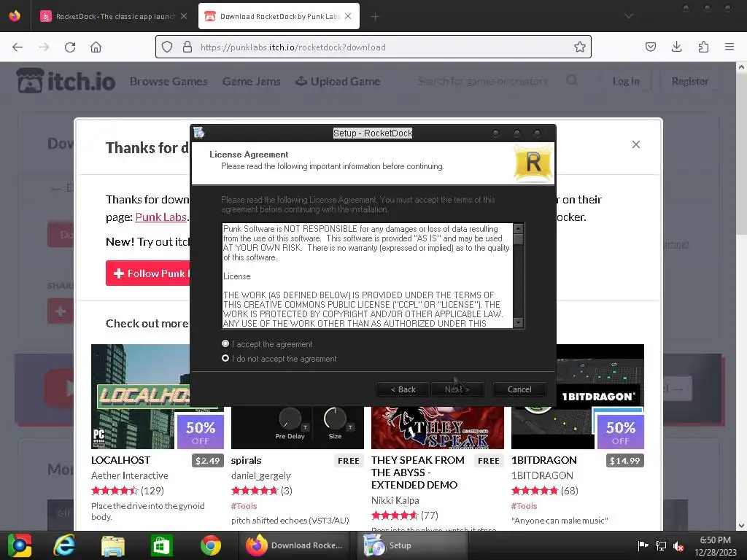The width and height of the screenshot is (747, 560).
Task: Click the itch.io search magnifier icon
Action: pos(572,81)
